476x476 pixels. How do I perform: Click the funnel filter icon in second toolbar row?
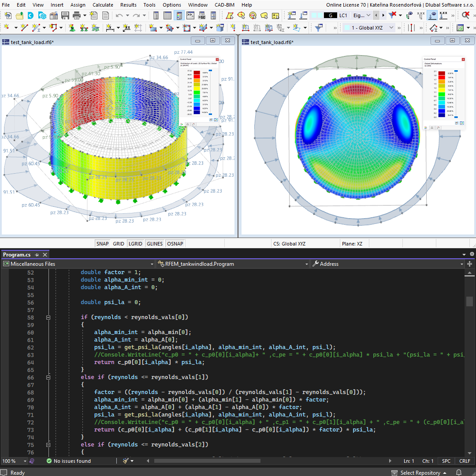click(319, 27)
